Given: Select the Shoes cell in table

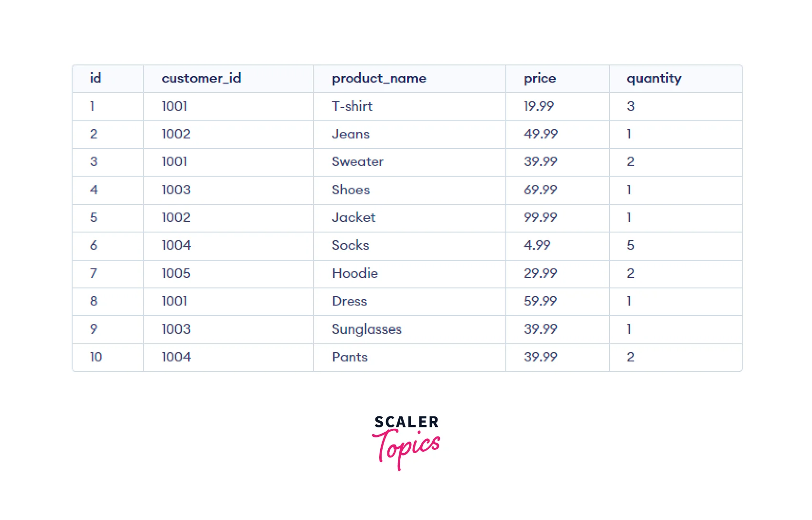Looking at the screenshot, I should click(x=351, y=190).
